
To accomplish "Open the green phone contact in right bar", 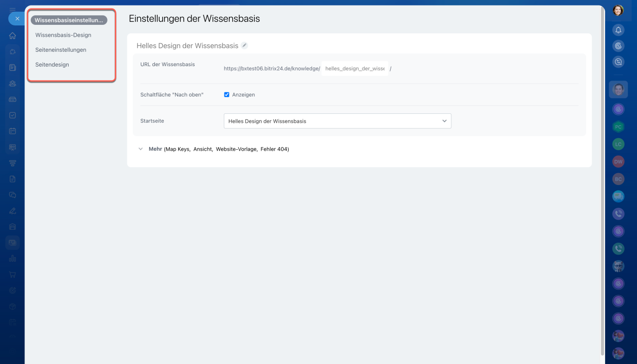I will pos(618,249).
